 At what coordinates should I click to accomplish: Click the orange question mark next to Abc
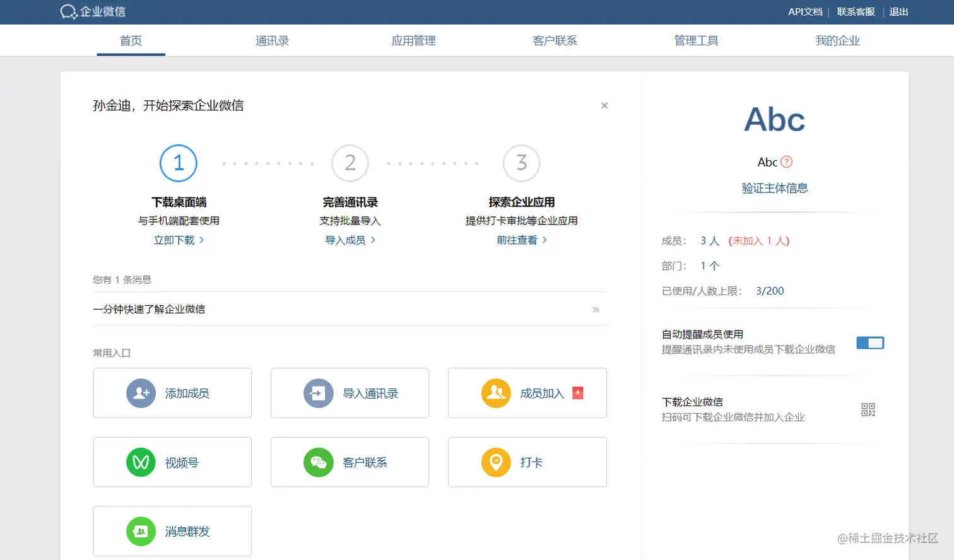[x=786, y=162]
